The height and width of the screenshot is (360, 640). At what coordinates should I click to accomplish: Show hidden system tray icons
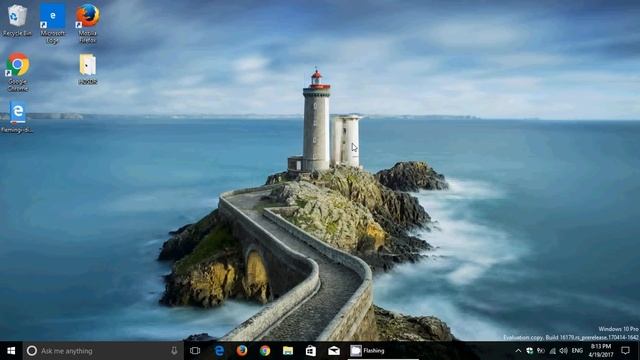[x=518, y=351]
